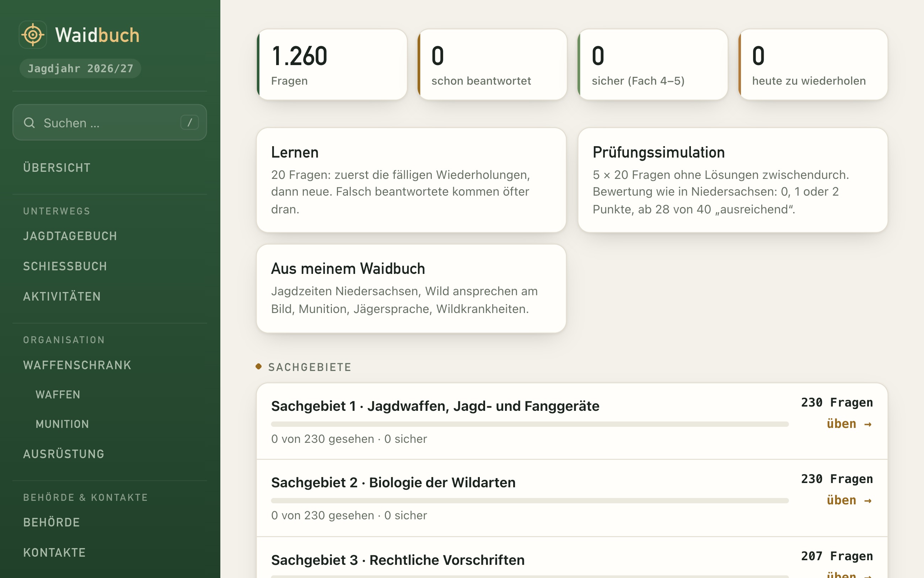Click the Waidbuch crosshair logo icon

[33, 35]
